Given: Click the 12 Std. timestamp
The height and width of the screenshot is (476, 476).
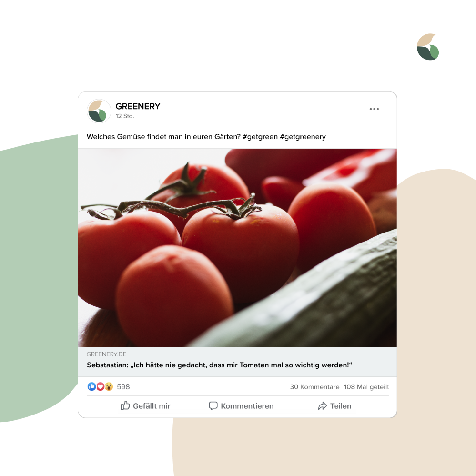Looking at the screenshot, I should click(x=125, y=116).
